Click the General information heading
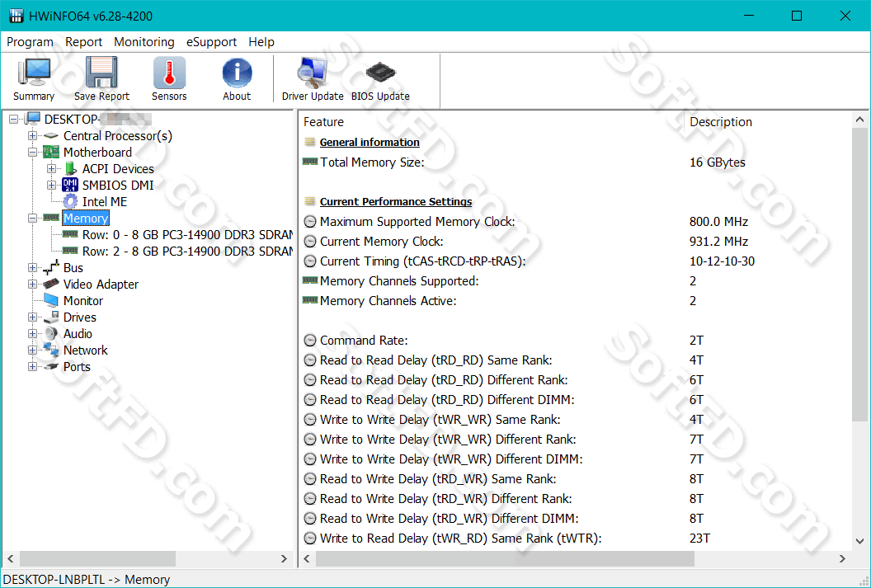Viewport: 871px width, 588px height. pyautogui.click(x=370, y=142)
